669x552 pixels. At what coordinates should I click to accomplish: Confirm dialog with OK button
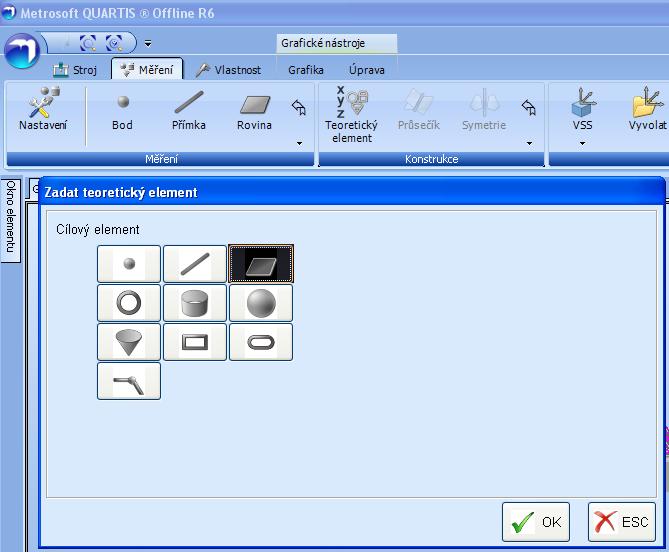click(x=536, y=522)
